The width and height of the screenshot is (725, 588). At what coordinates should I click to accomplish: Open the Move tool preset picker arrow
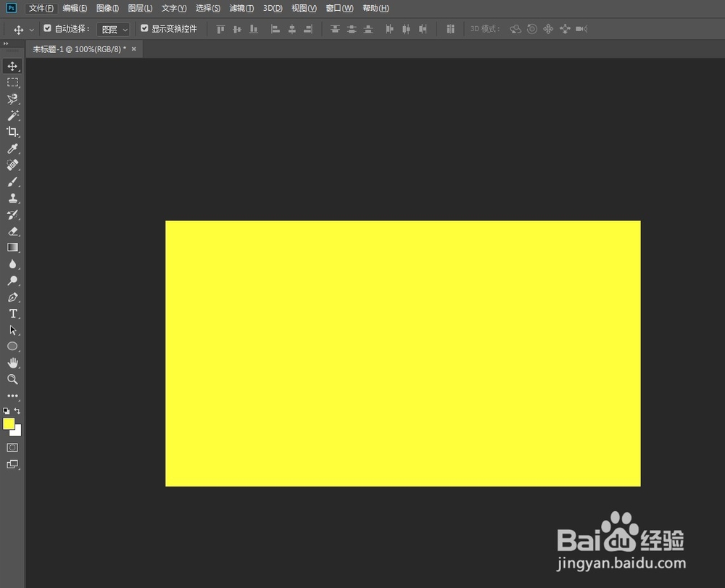pos(31,30)
